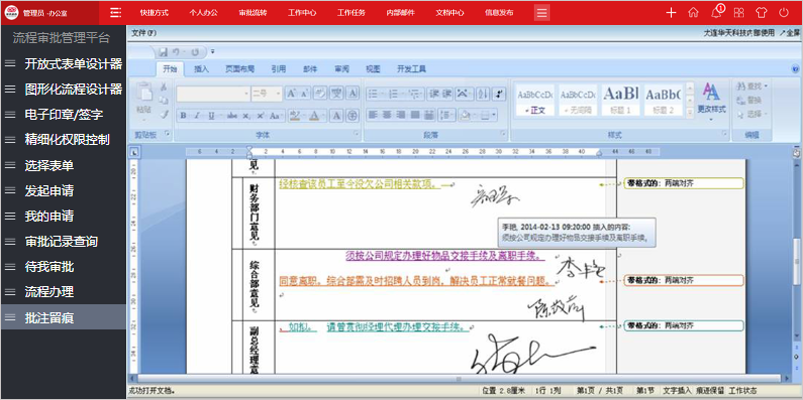Open the apps grid icon in red bar
803x400 pixels.
click(739, 13)
